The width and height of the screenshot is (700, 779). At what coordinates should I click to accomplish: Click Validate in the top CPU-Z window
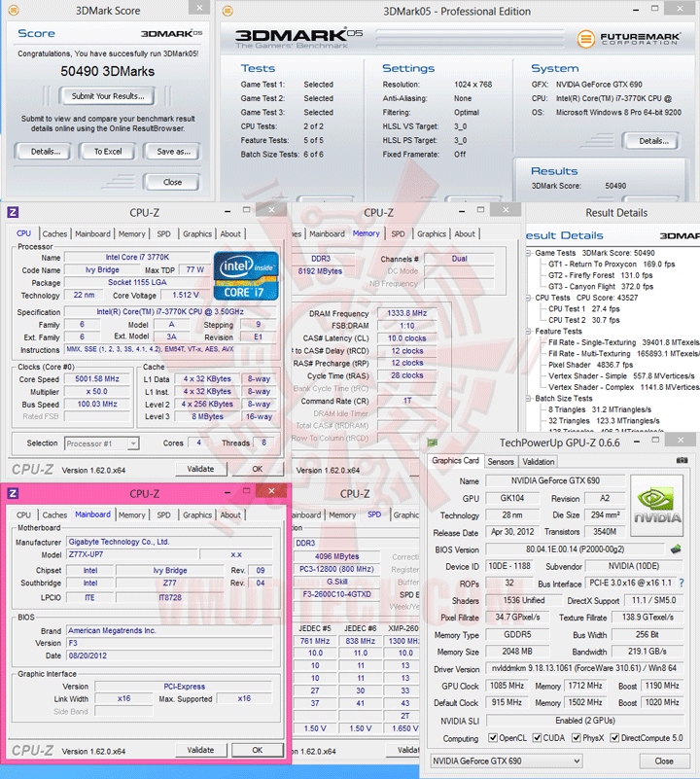[x=200, y=469]
